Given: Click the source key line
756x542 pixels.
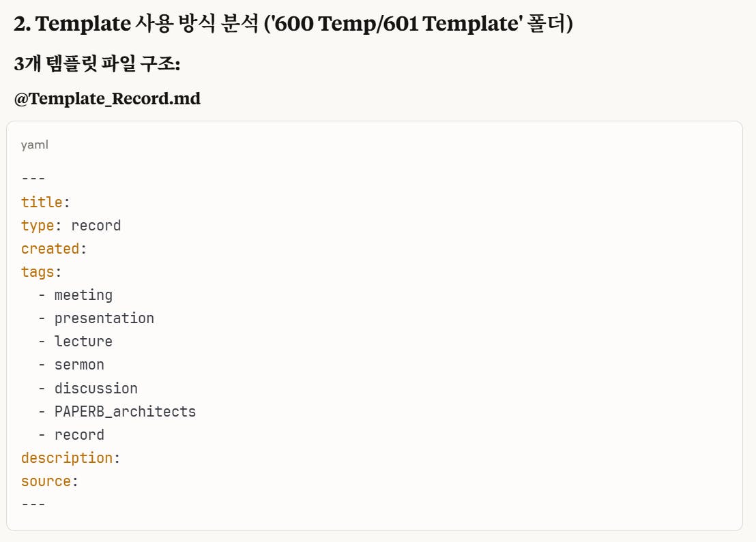Looking at the screenshot, I should [x=49, y=481].
